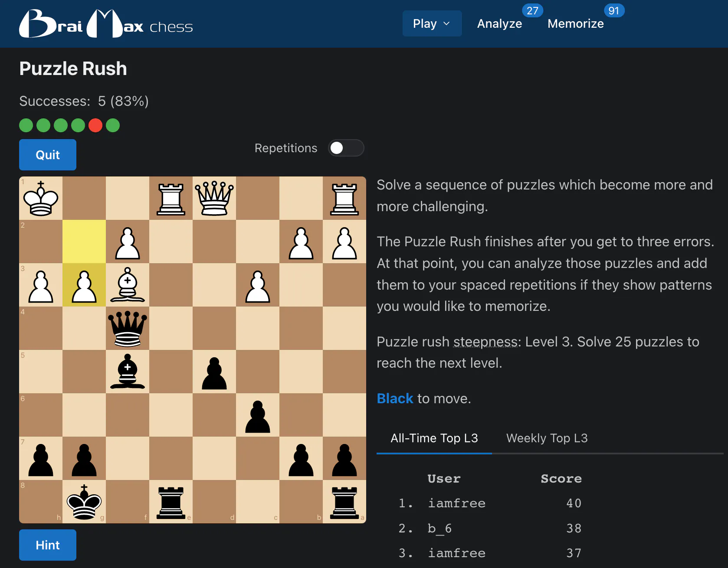The width and height of the screenshot is (728, 568).
Task: Click the highlighted empty g2 square
Action: [x=84, y=242]
